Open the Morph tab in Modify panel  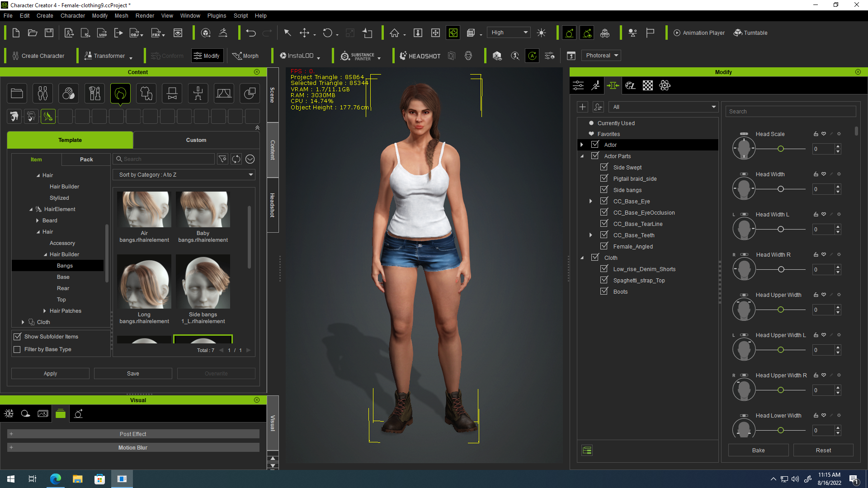pos(613,85)
